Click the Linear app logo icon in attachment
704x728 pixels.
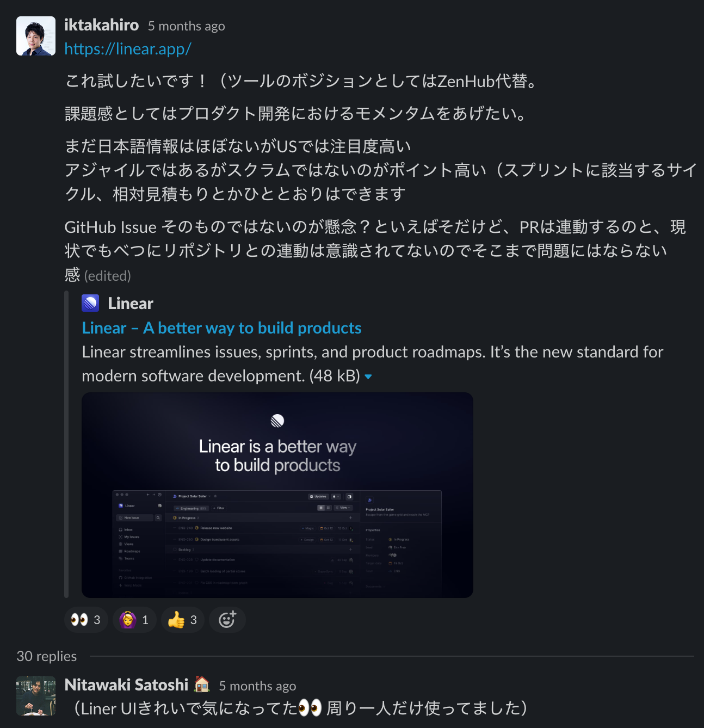click(x=90, y=303)
